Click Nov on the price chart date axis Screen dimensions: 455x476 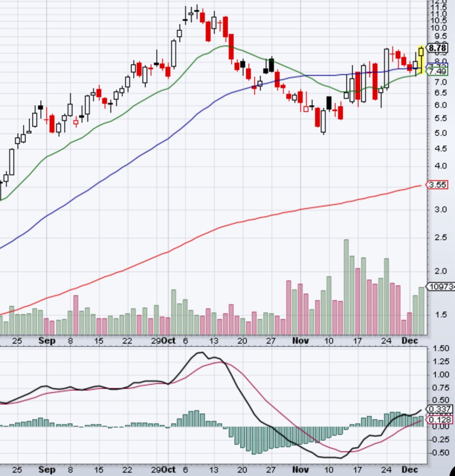300,341
